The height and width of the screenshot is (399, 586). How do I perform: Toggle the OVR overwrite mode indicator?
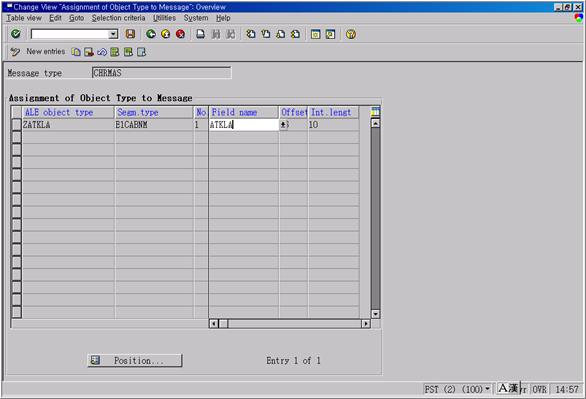539,389
